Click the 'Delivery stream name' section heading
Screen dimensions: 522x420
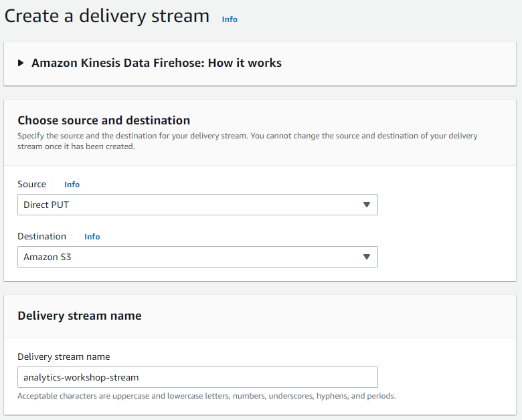(x=80, y=316)
